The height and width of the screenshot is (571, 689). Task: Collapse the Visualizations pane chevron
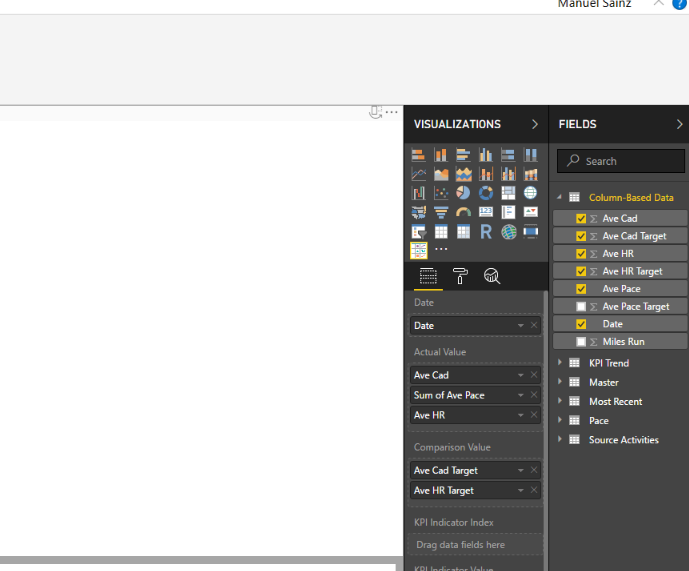click(535, 124)
